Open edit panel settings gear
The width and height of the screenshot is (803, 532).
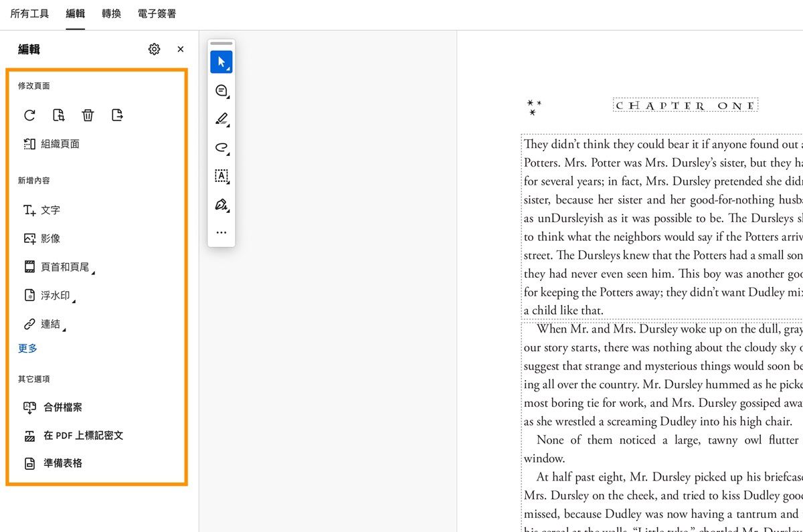click(x=155, y=49)
